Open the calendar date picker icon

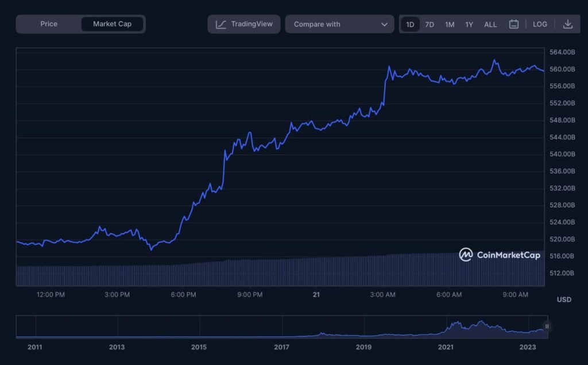[x=514, y=24]
